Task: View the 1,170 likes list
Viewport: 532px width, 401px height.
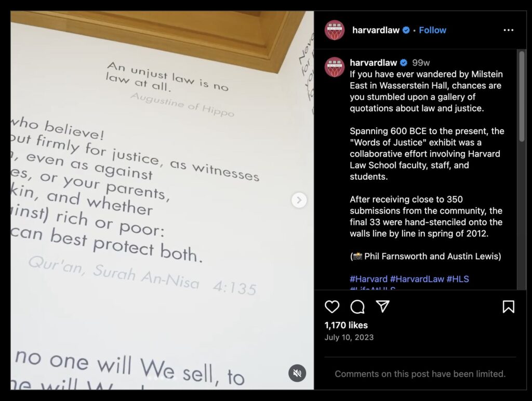Action: (346, 325)
